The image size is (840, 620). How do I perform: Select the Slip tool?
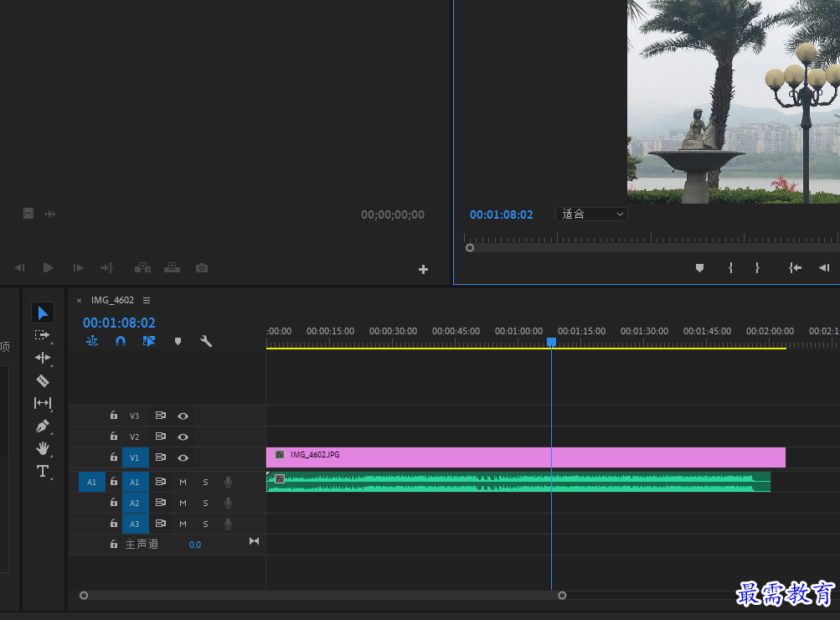43,403
